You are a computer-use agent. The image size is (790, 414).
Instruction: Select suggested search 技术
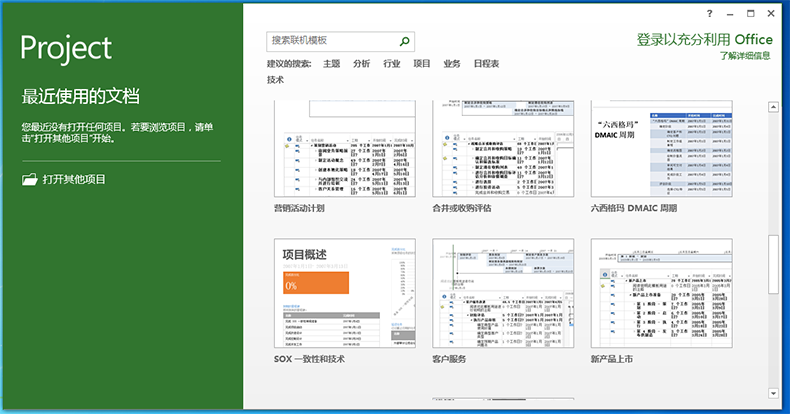point(276,80)
